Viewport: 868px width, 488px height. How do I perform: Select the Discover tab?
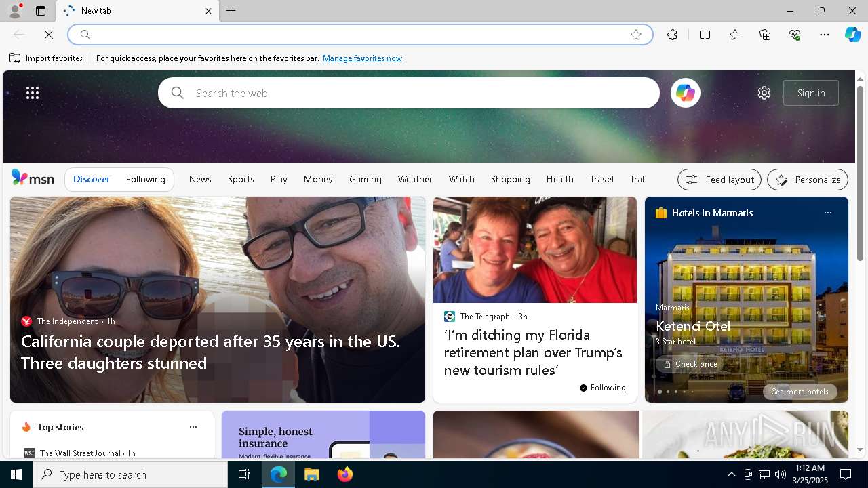tap(92, 179)
